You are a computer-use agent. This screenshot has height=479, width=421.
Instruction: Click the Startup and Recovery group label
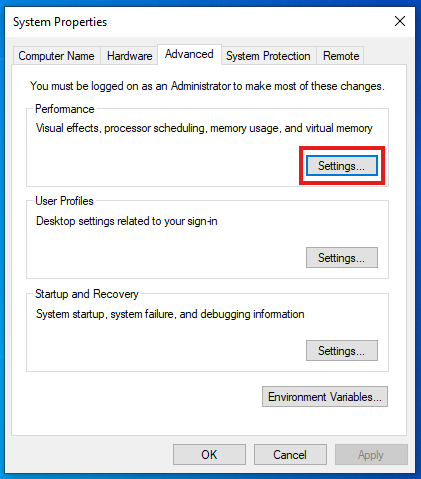(x=87, y=294)
